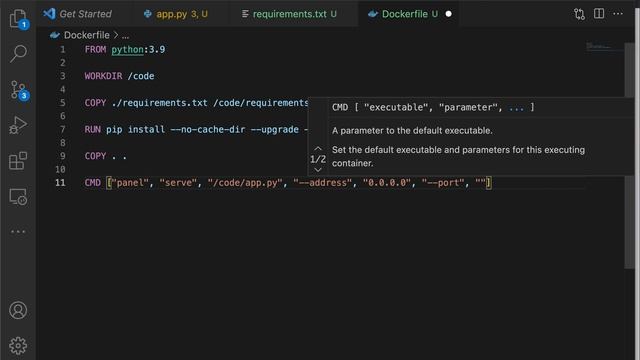This screenshot has width=640, height=360.
Task: Close unsaved Dockerfile tab via dot
Action: pyautogui.click(x=449, y=14)
